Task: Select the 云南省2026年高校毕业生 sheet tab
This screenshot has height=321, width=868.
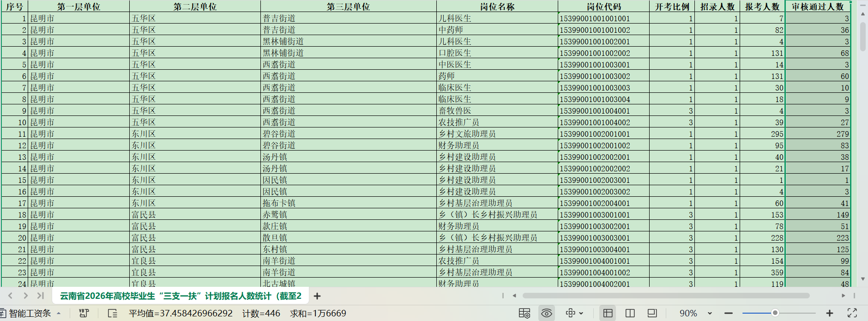Action: (x=180, y=296)
